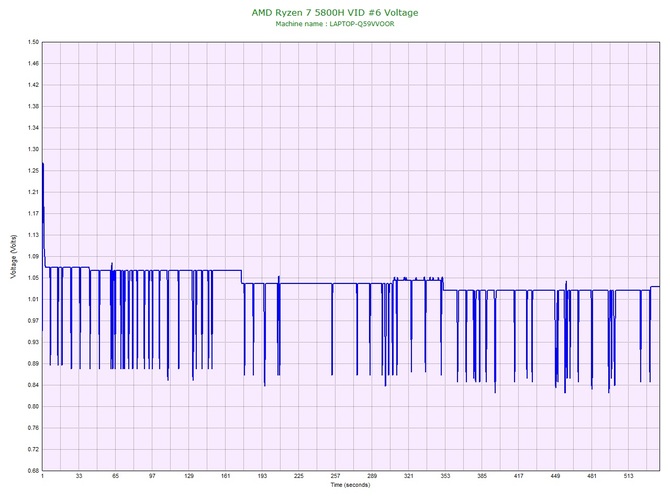Click the 385 seconds time axis label
Image resolution: width=670 pixels, height=502 pixels.
(482, 476)
